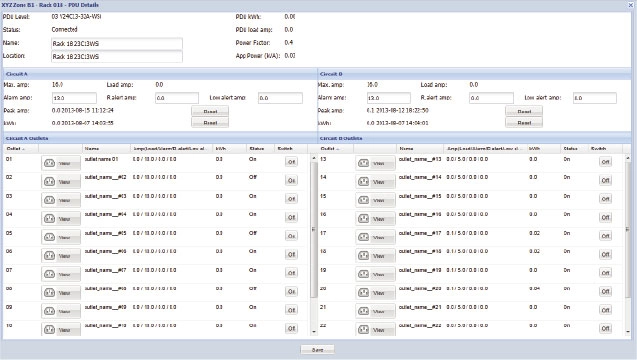The width and height of the screenshot is (637, 360).
Task: Open the View icon for outlet 04
Action: point(61,219)
